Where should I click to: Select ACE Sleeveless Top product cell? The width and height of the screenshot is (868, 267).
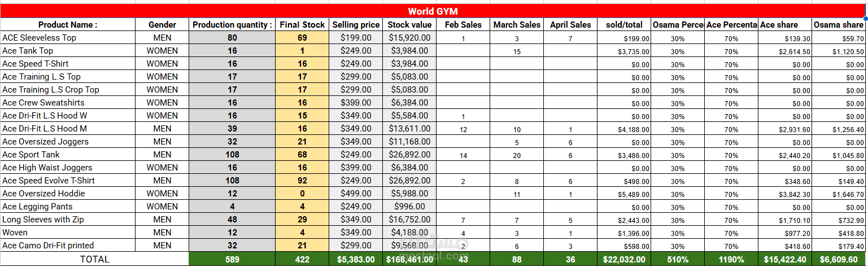coord(68,38)
